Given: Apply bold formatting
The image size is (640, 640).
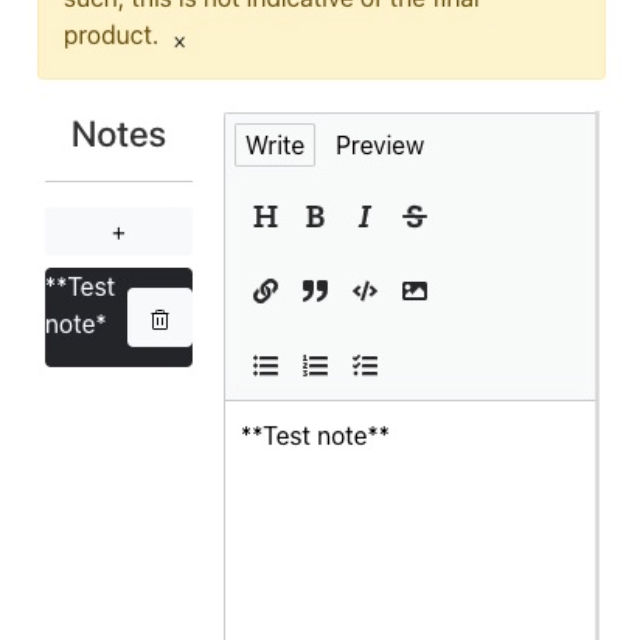Looking at the screenshot, I should (x=315, y=217).
